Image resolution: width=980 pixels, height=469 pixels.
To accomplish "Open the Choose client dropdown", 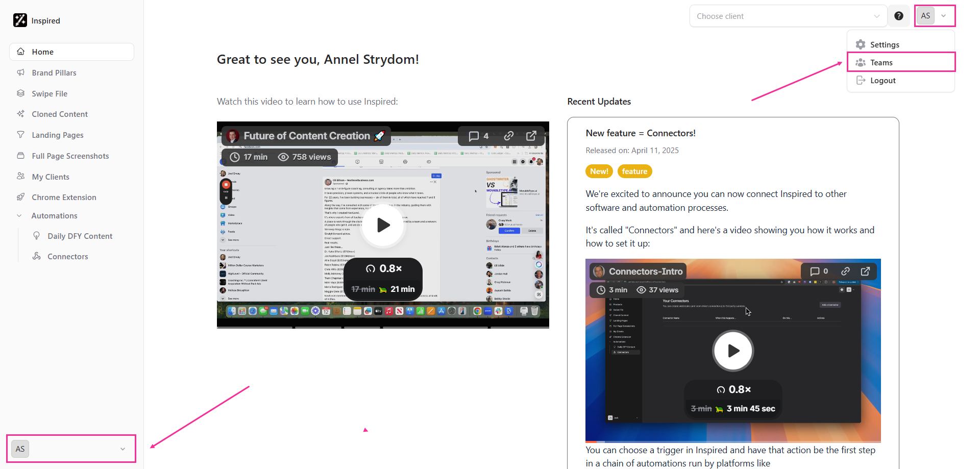I will click(789, 16).
